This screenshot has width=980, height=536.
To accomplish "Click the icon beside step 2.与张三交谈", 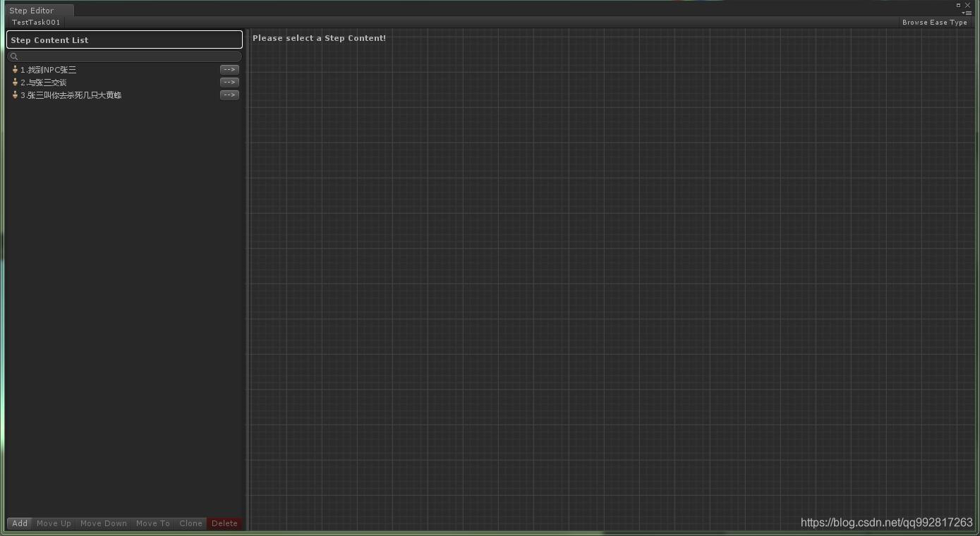I will click(x=15, y=83).
